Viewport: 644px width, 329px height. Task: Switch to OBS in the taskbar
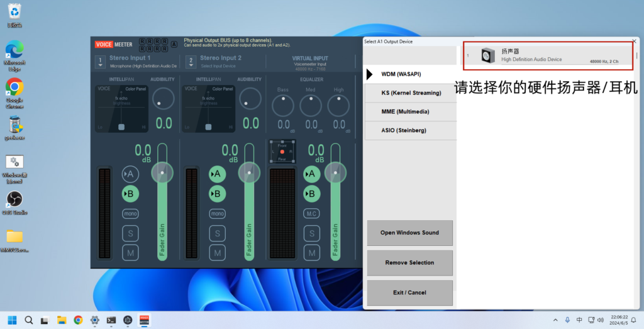[128, 320]
